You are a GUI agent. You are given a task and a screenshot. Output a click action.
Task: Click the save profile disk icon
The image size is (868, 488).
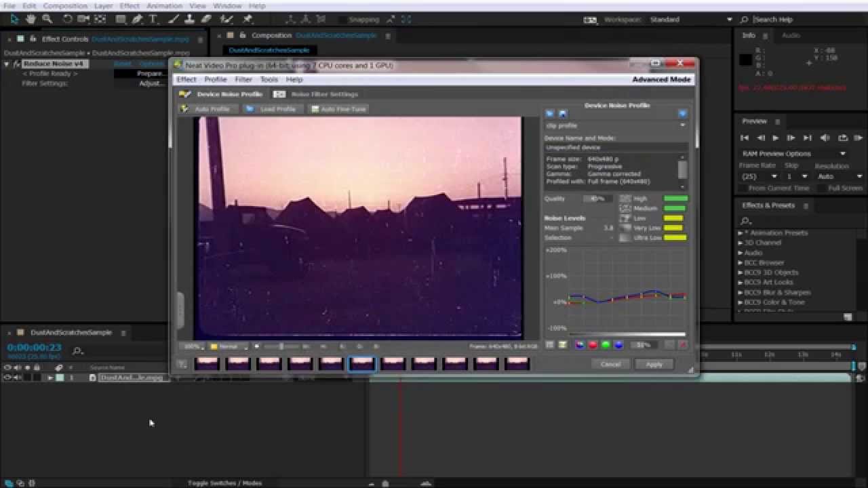[x=562, y=114]
